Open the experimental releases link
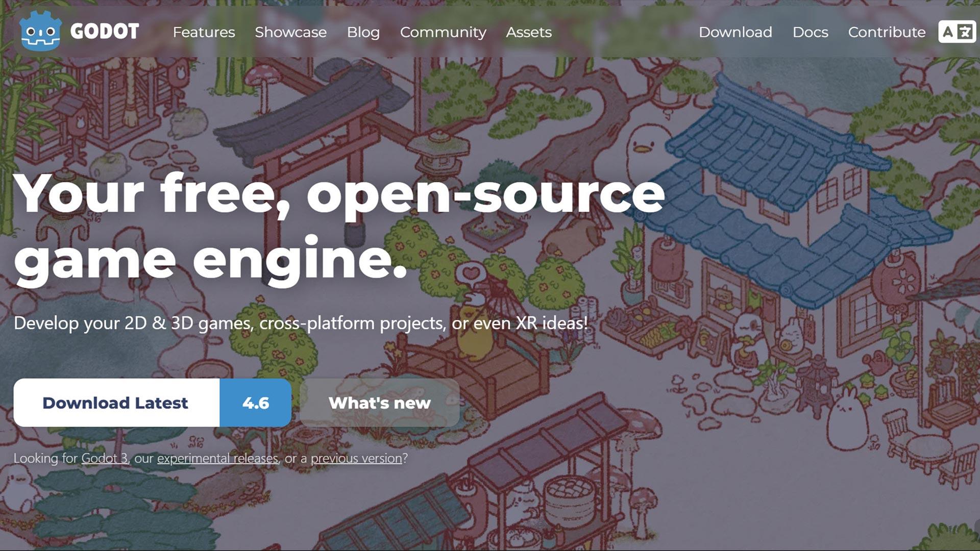The height and width of the screenshot is (551, 980). tap(217, 458)
